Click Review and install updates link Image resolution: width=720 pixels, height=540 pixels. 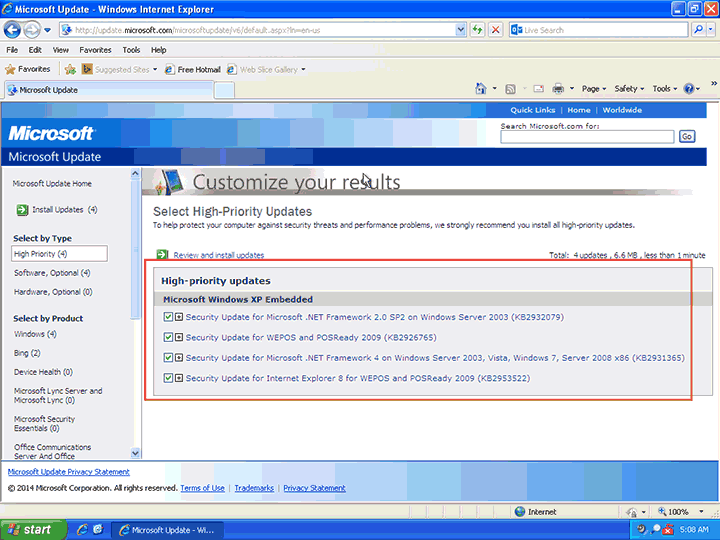click(219, 255)
